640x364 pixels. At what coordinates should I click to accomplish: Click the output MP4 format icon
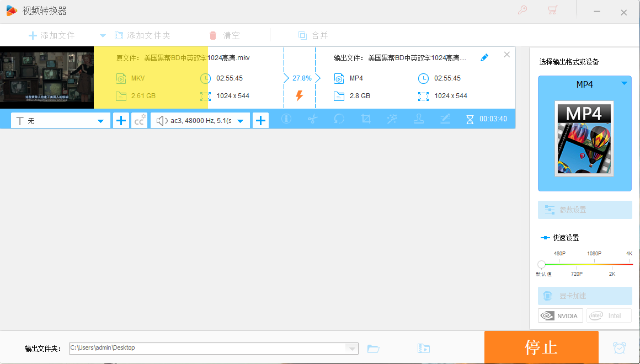click(x=339, y=78)
